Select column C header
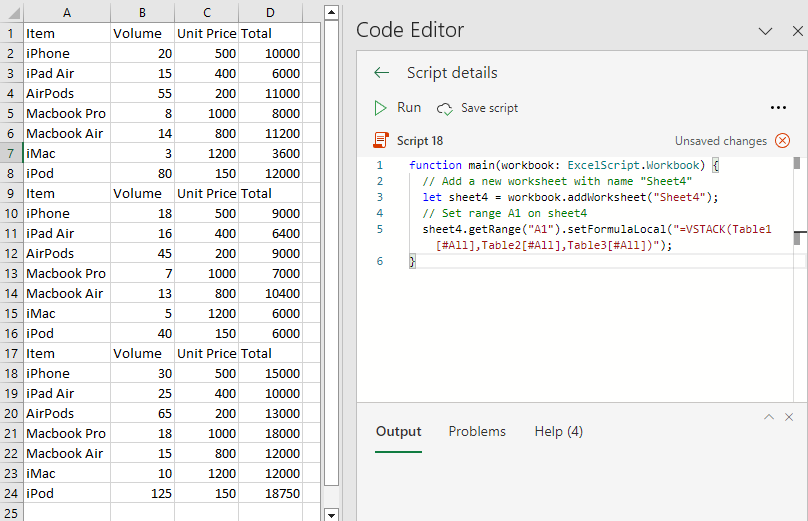This screenshot has height=521, width=808. point(207,13)
